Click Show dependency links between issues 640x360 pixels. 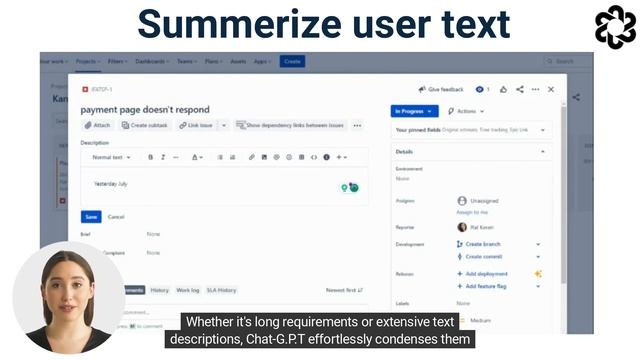pos(290,125)
